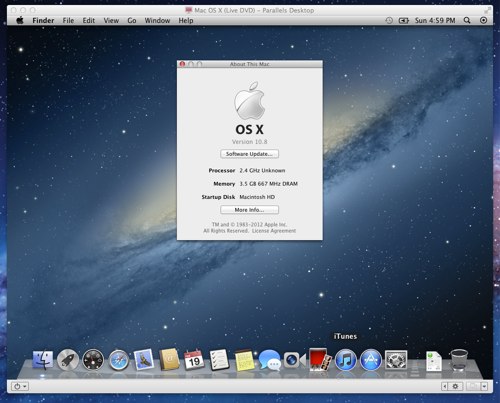Image resolution: width=500 pixels, height=403 pixels.
Task: Open Contacts address book in Dock
Action: [x=169, y=360]
